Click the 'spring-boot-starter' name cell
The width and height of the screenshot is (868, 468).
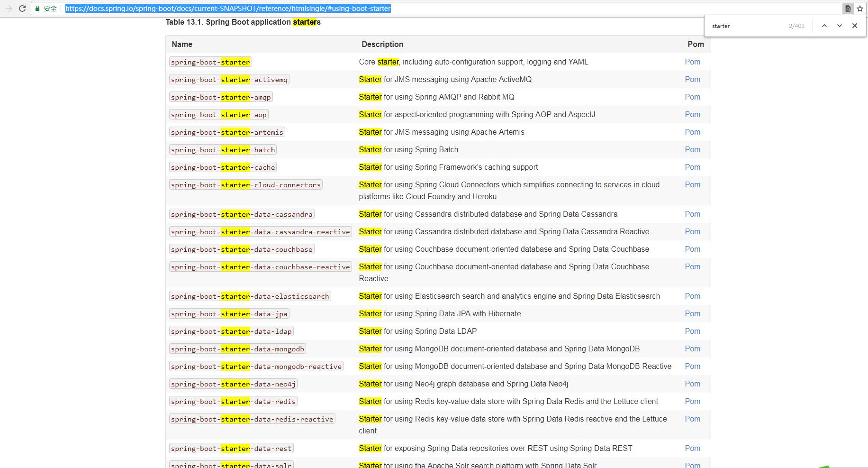click(x=210, y=62)
